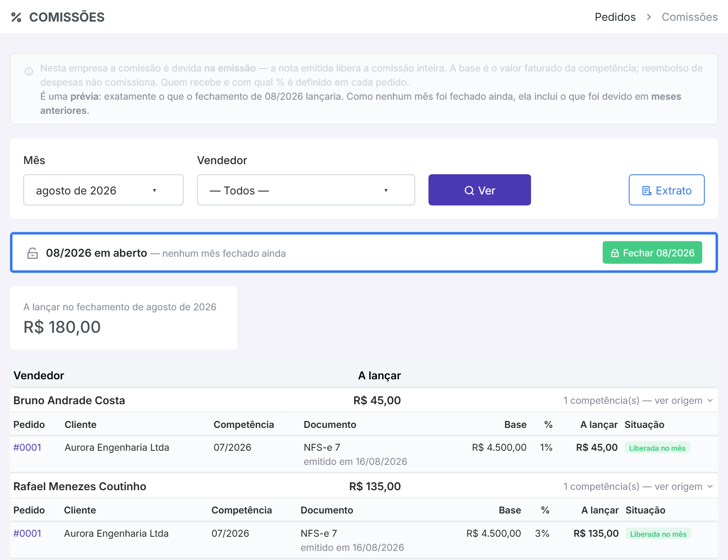Click the breadcrumb chevron after Pedidos
Viewport: 728px width, 560px height.
[649, 17]
